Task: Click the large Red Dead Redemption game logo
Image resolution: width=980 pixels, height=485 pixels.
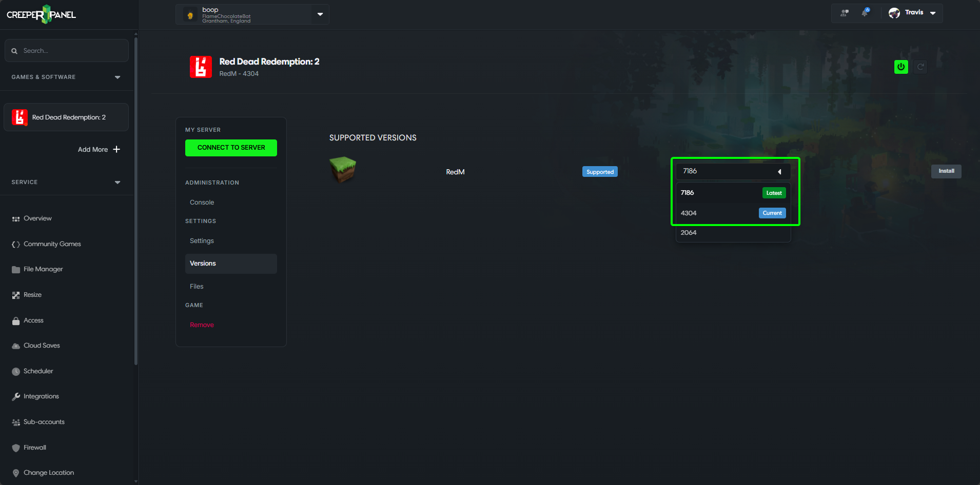Action: click(201, 67)
